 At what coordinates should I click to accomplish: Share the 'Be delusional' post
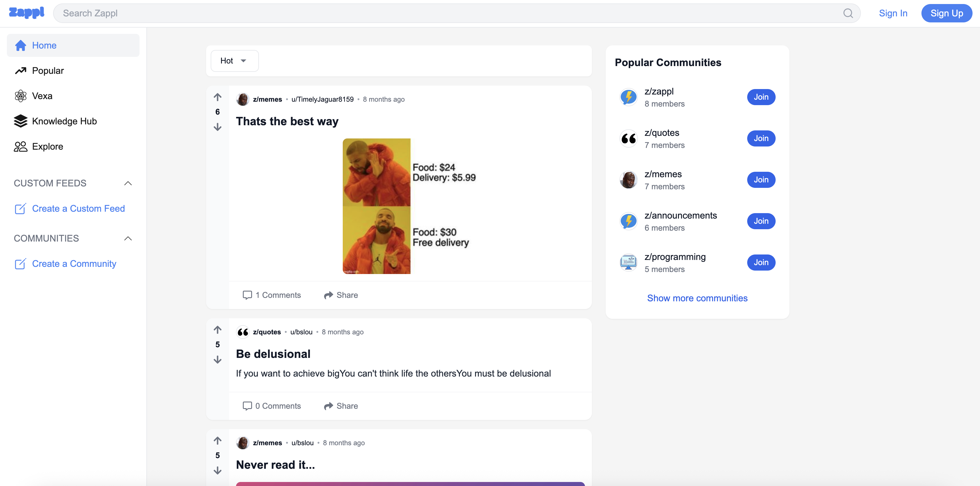pos(341,406)
